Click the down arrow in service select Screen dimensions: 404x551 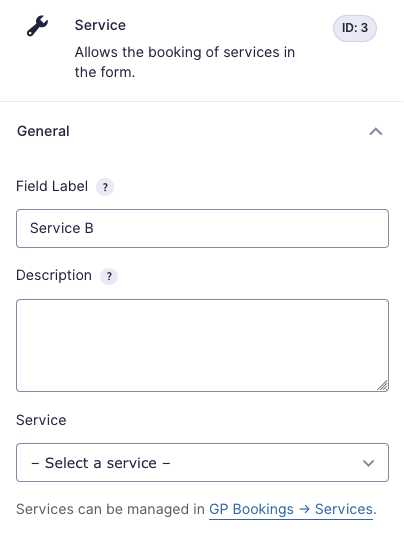coord(368,463)
